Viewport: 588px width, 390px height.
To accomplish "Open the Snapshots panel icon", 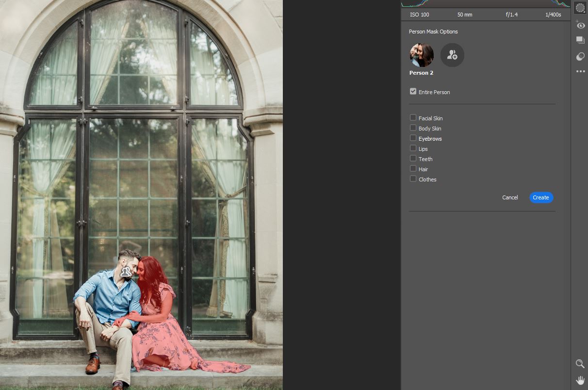I will [x=580, y=40].
